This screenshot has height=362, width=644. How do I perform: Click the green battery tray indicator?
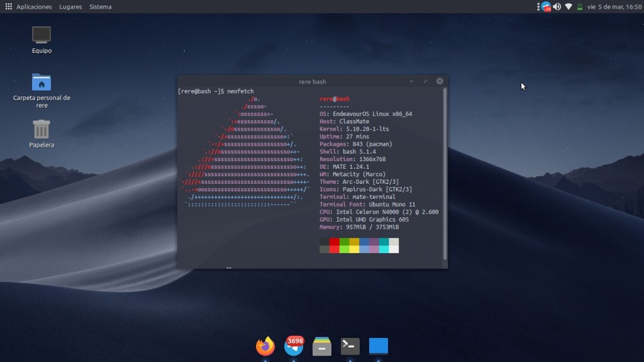pyautogui.click(x=579, y=7)
